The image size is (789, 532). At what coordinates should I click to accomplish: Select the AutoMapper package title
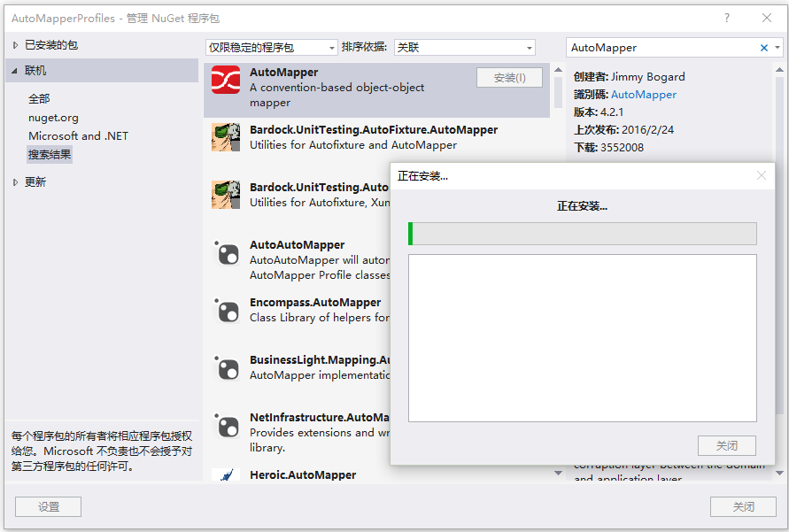tap(283, 73)
